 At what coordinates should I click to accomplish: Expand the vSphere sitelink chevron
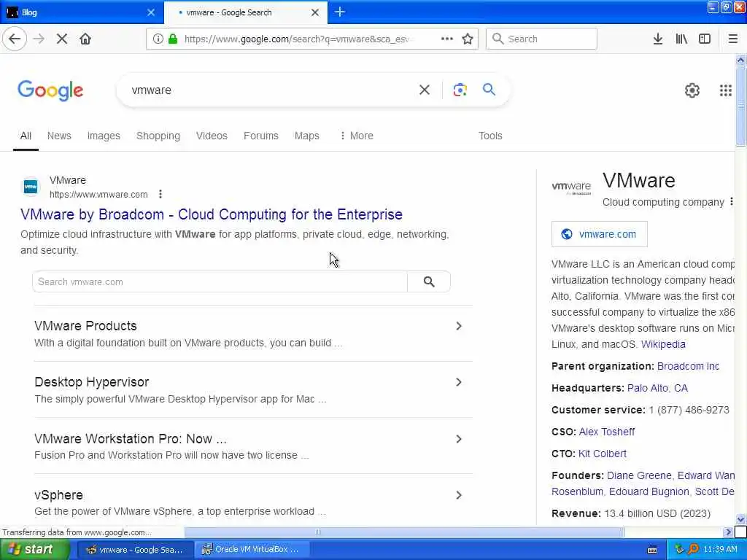pyautogui.click(x=458, y=495)
